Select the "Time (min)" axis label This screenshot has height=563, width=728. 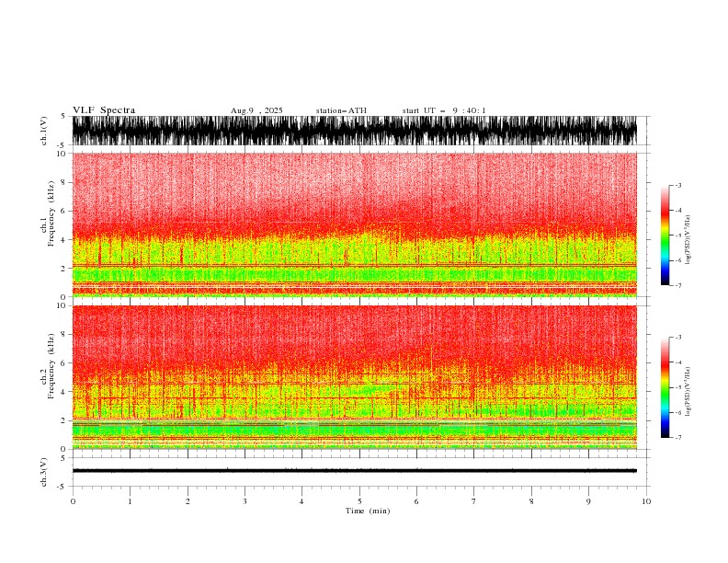[x=368, y=511]
